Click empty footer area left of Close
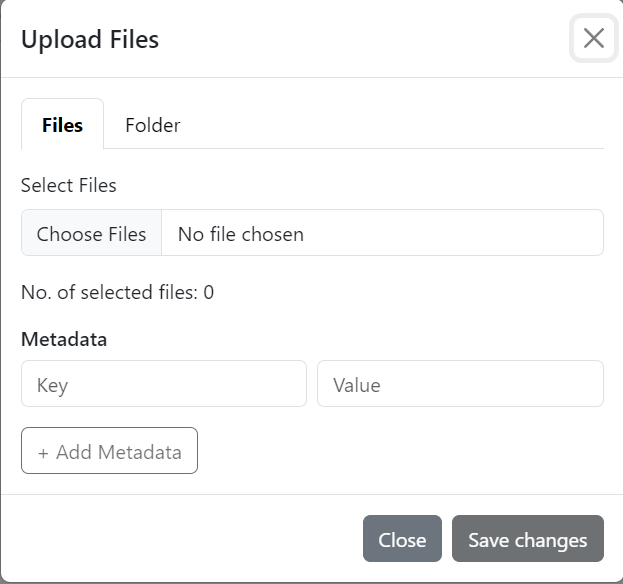The image size is (623, 584). [x=180, y=539]
